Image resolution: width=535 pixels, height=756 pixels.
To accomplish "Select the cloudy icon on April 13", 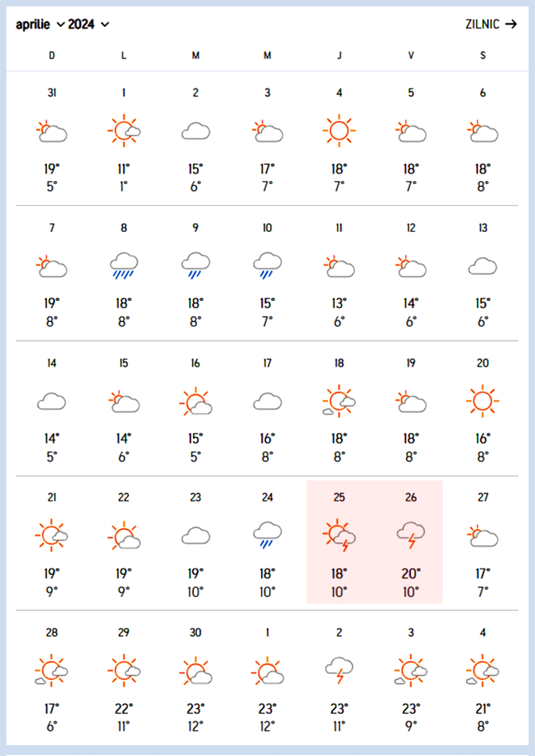I will point(482,266).
